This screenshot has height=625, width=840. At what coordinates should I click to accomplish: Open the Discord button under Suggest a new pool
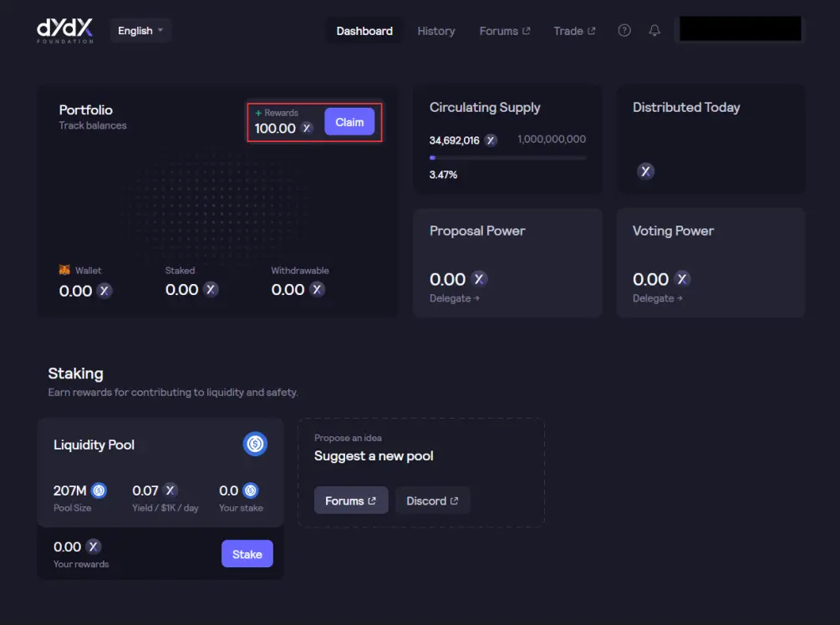point(432,501)
